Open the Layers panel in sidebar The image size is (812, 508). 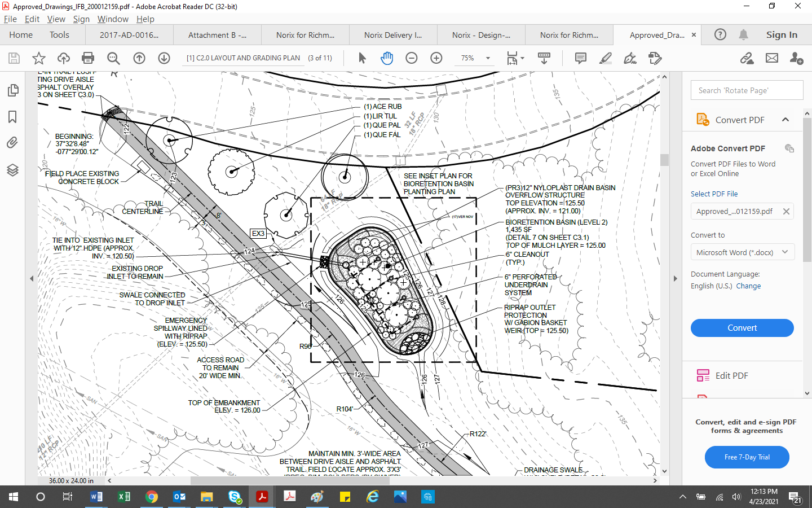click(x=12, y=170)
